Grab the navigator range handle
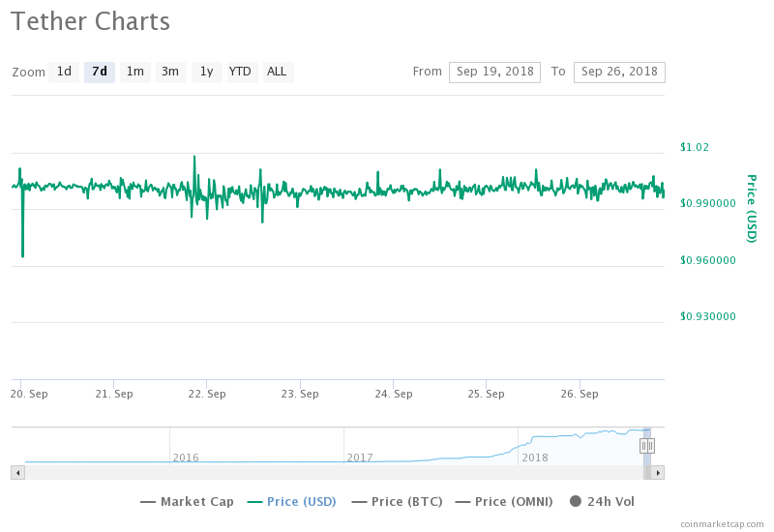 pos(647,446)
